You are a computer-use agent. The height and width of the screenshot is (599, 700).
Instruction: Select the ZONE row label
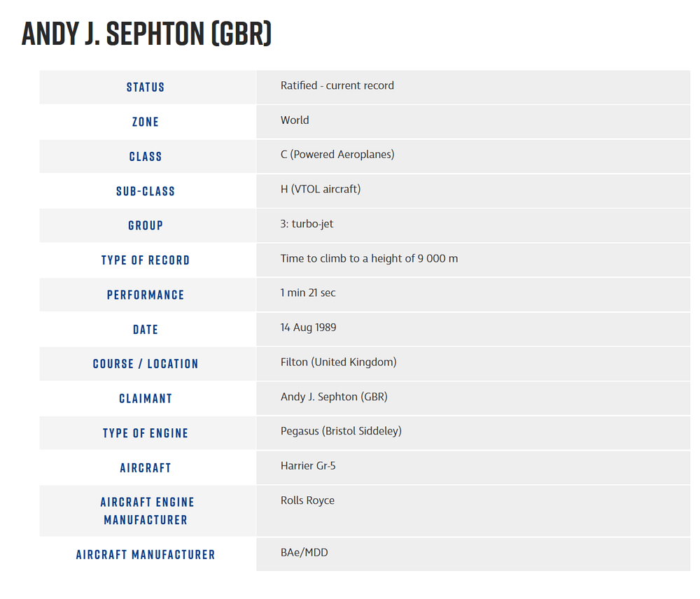[146, 122]
